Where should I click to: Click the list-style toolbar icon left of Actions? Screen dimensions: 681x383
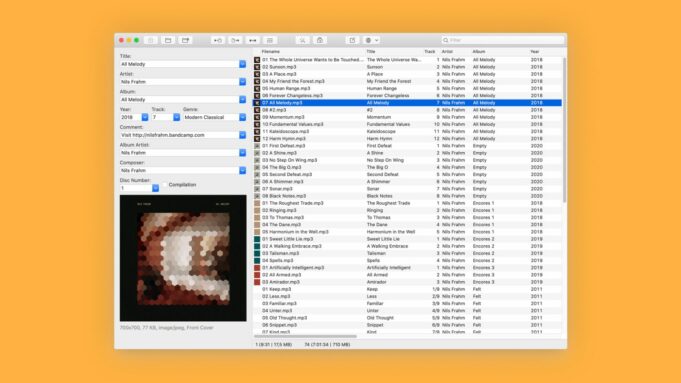point(270,40)
